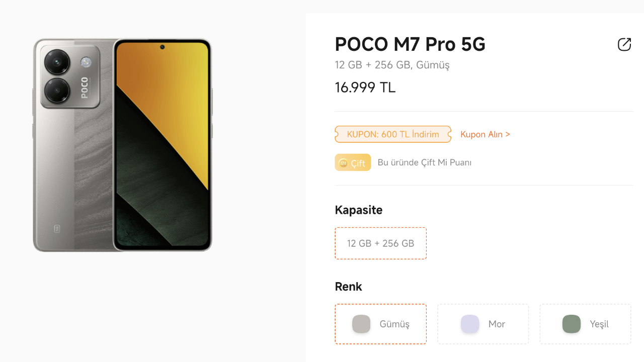Pick the Yeşil color option label

coord(599,324)
